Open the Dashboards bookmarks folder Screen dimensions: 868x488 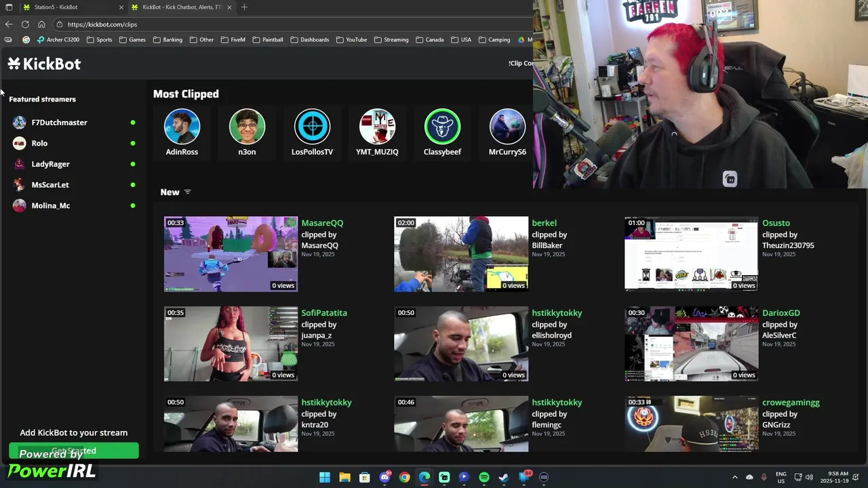click(310, 40)
